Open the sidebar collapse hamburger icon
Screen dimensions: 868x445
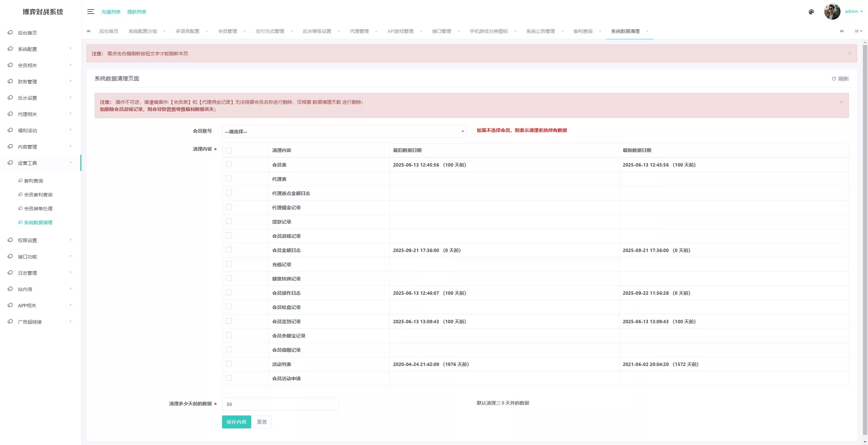(x=91, y=12)
